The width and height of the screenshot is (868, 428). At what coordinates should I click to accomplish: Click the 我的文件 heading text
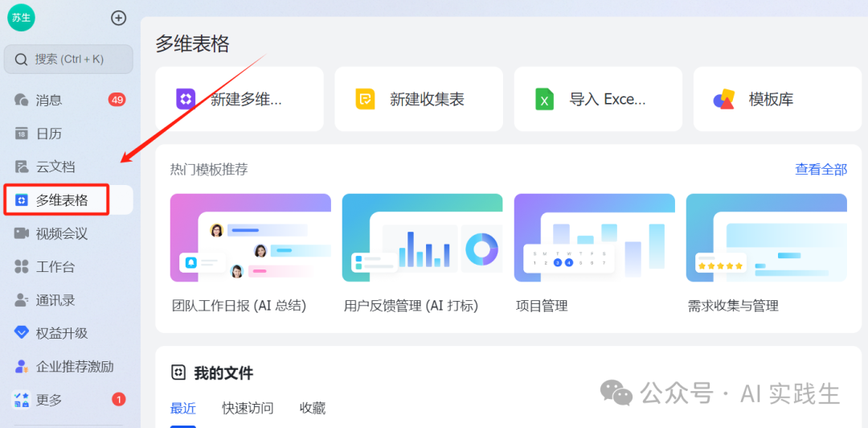point(223,373)
